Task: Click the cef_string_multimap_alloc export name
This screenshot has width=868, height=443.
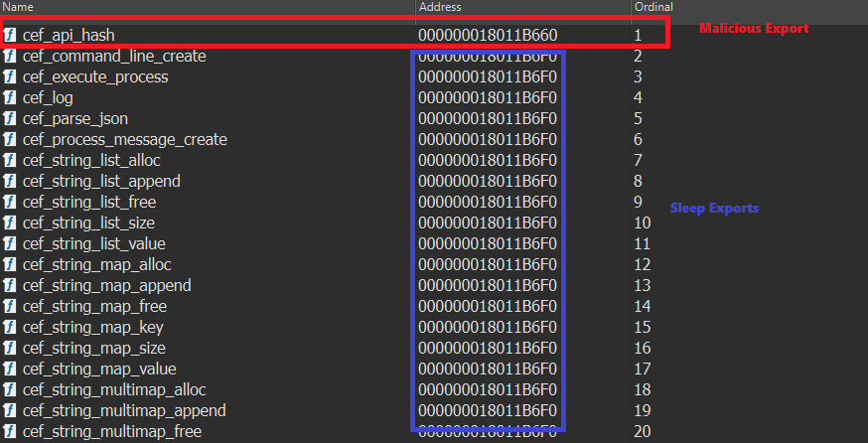Action: coord(114,389)
